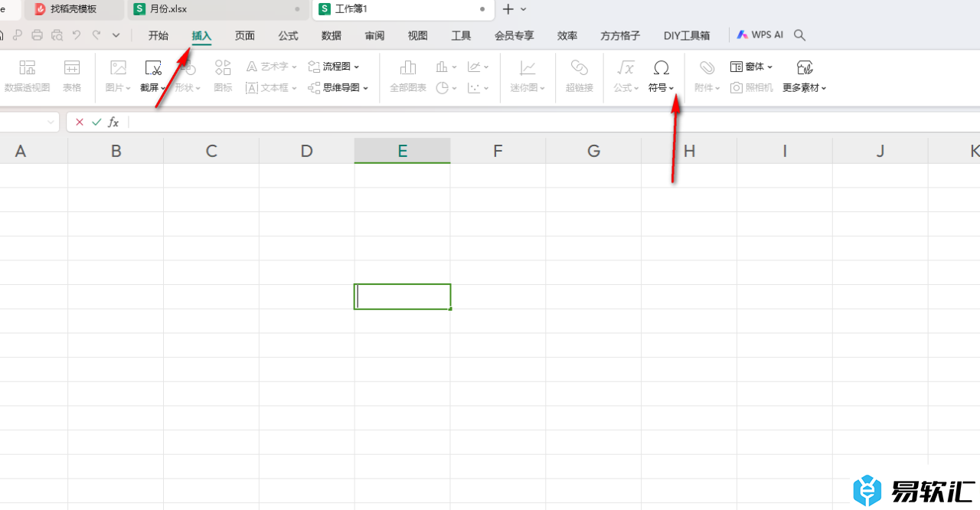The image size is (980, 510).
Task: Click the scatter chart icon
Action: (474, 88)
